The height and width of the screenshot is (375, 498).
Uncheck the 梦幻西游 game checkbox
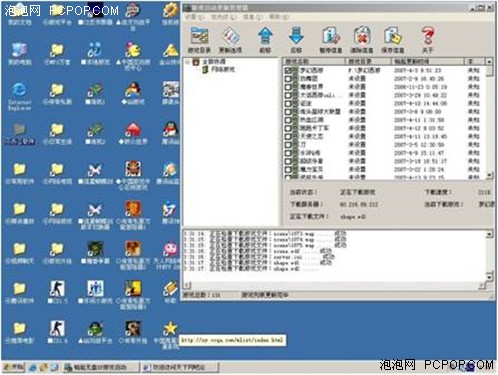tap(288, 70)
